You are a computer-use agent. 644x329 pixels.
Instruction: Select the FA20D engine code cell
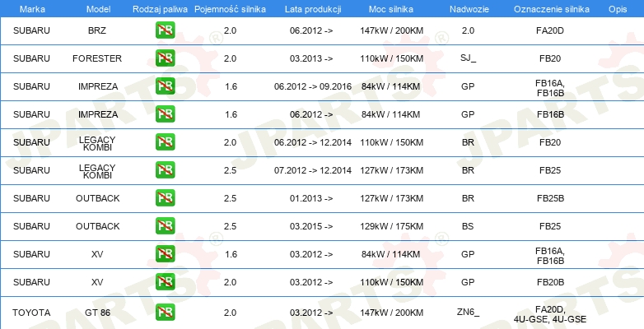pyautogui.click(x=550, y=30)
